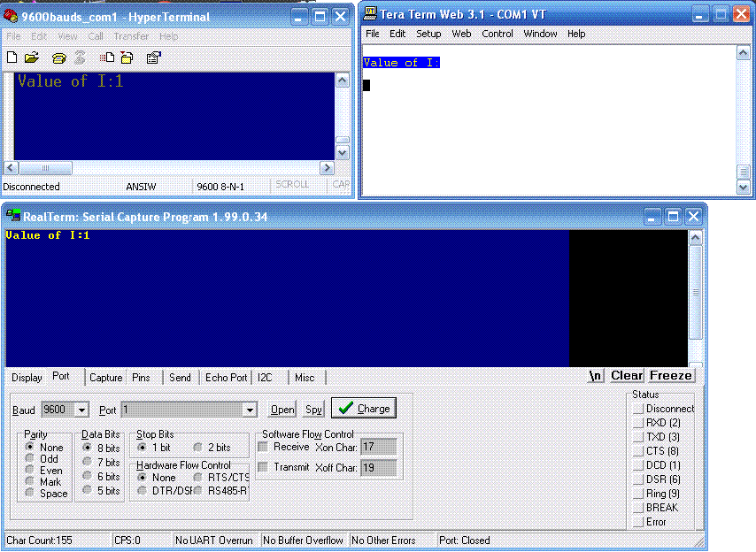The height and width of the screenshot is (552, 756).
Task: Click the RealTerm title bar icon
Action: click(13, 216)
